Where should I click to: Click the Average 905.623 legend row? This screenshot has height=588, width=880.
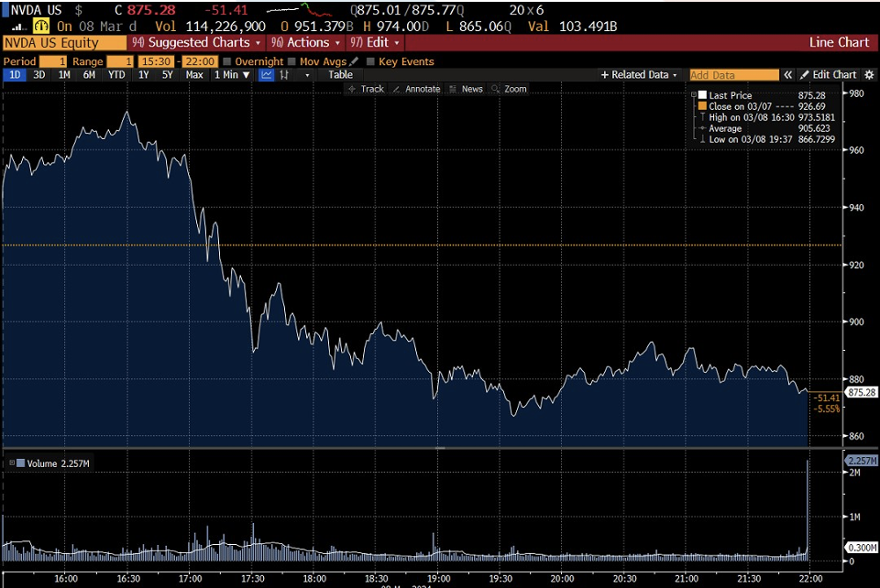(x=766, y=128)
